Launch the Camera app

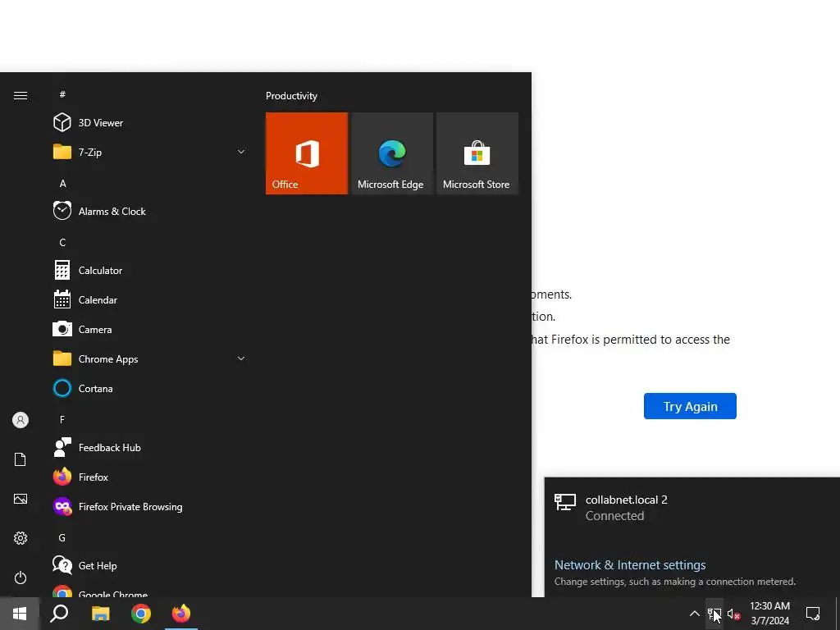(149, 330)
